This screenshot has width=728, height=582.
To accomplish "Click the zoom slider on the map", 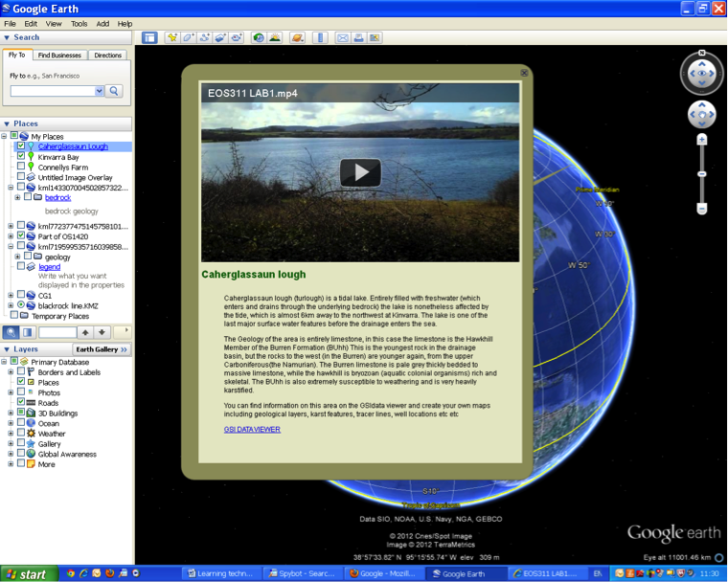I will 702,174.
